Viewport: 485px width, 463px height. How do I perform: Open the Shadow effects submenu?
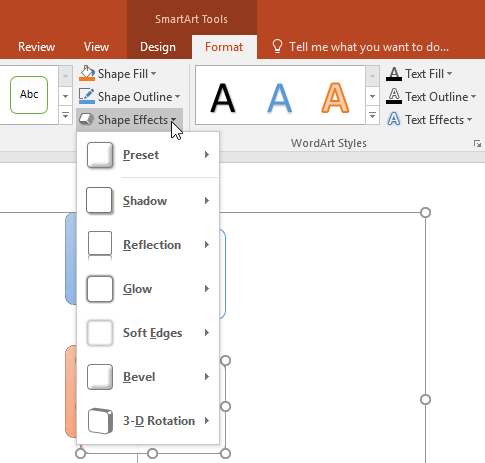tap(148, 201)
